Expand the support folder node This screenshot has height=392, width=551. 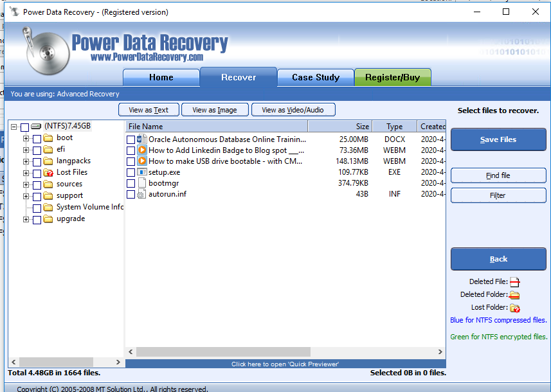pos(26,197)
